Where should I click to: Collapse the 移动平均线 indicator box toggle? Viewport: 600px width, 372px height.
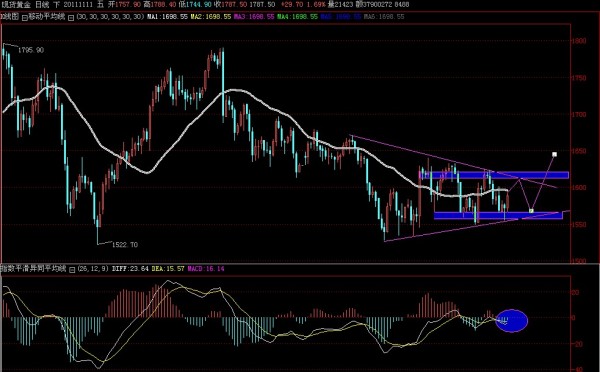[25, 17]
